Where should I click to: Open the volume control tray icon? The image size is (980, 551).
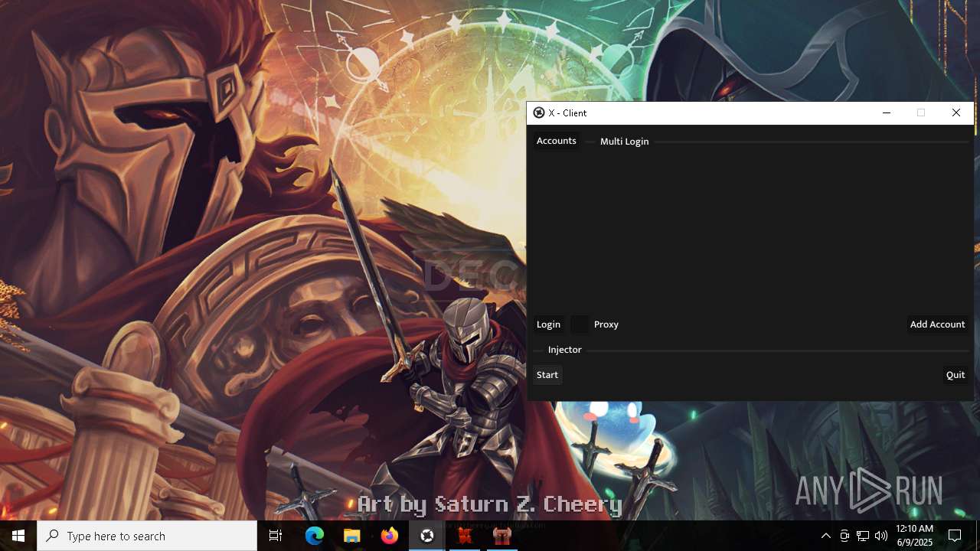pyautogui.click(x=881, y=536)
